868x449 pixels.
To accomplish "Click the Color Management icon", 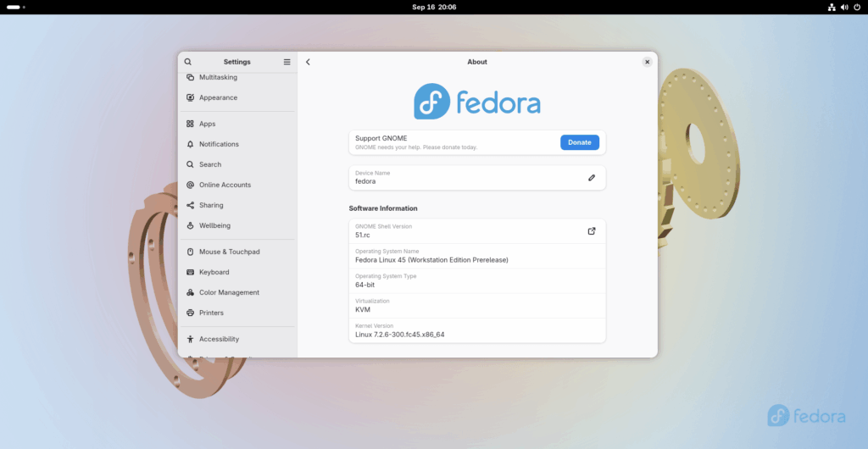I will tap(191, 292).
